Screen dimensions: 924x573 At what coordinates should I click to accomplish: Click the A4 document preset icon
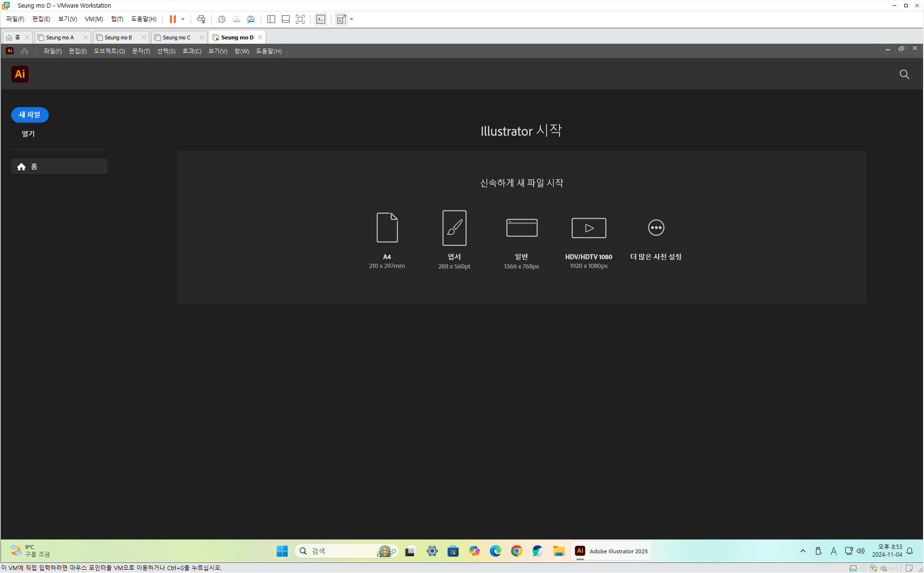pyautogui.click(x=387, y=227)
